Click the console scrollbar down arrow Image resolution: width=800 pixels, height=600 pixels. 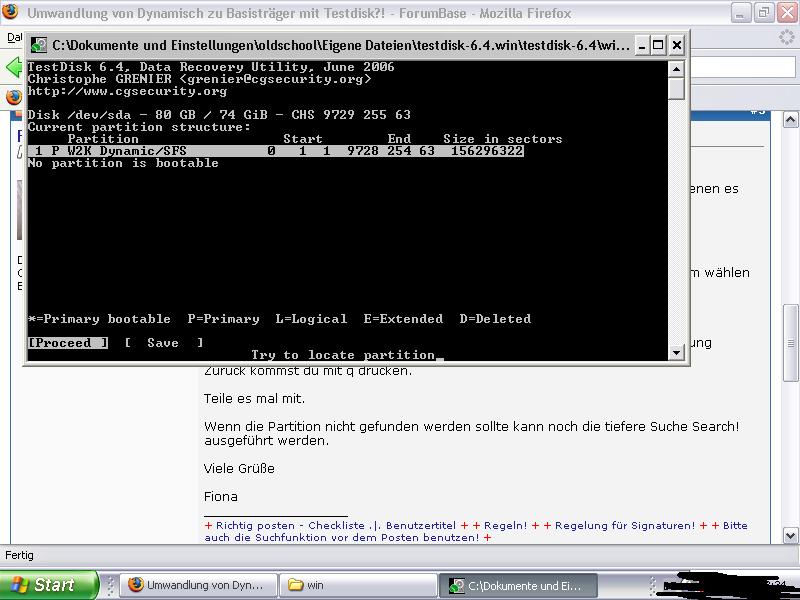tap(676, 352)
